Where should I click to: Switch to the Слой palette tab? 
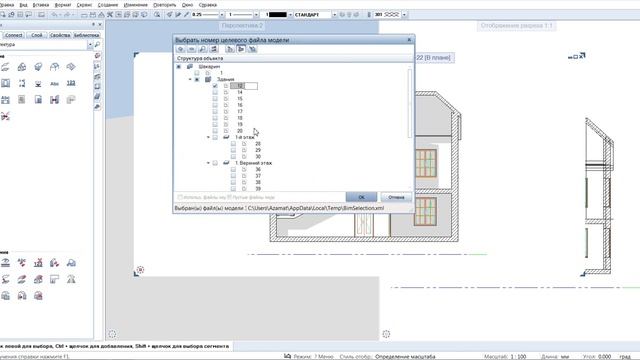37,35
